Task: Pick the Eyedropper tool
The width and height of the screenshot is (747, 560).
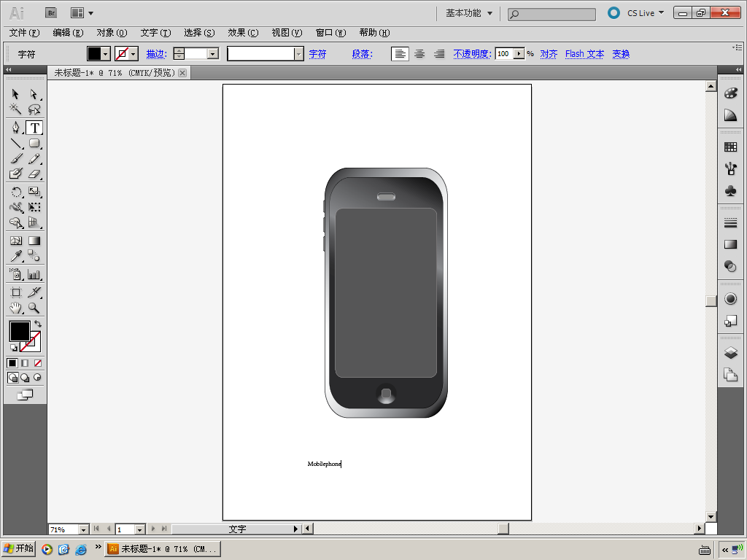Action: [15, 256]
